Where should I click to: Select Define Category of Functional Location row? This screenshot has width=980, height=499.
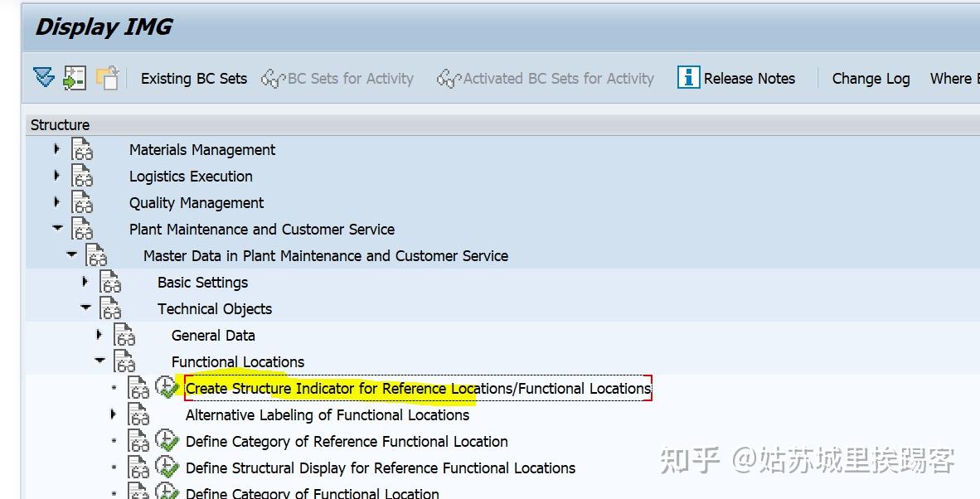pos(312,492)
